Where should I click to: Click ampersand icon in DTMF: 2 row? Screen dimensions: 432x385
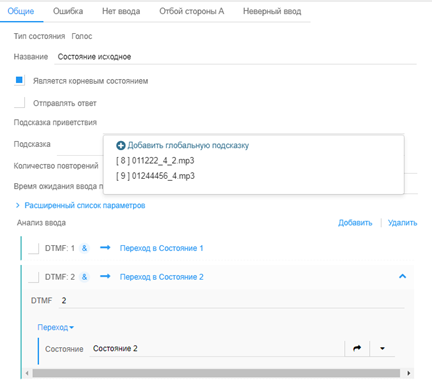(x=84, y=277)
